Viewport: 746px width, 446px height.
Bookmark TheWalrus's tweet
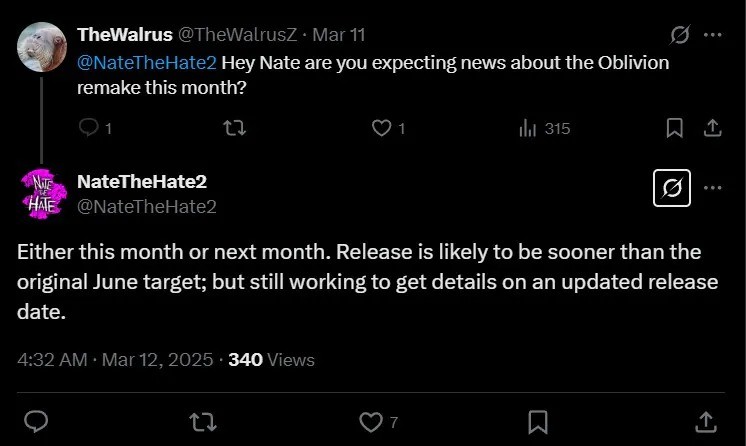pos(675,128)
